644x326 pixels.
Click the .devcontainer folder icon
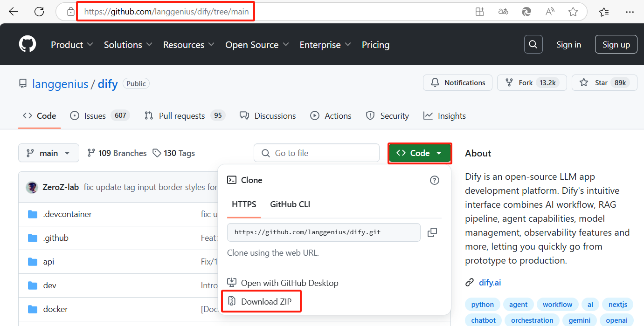click(x=33, y=214)
